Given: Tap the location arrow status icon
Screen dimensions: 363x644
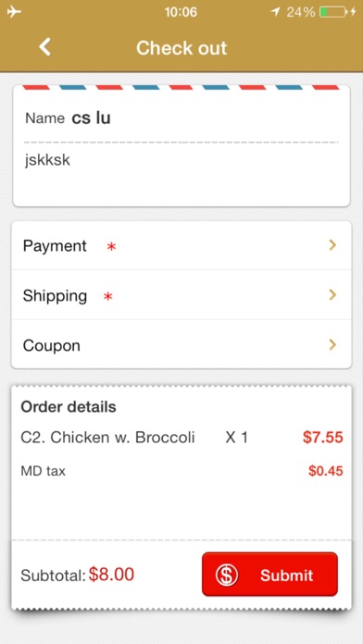Looking at the screenshot, I should pos(275,12).
